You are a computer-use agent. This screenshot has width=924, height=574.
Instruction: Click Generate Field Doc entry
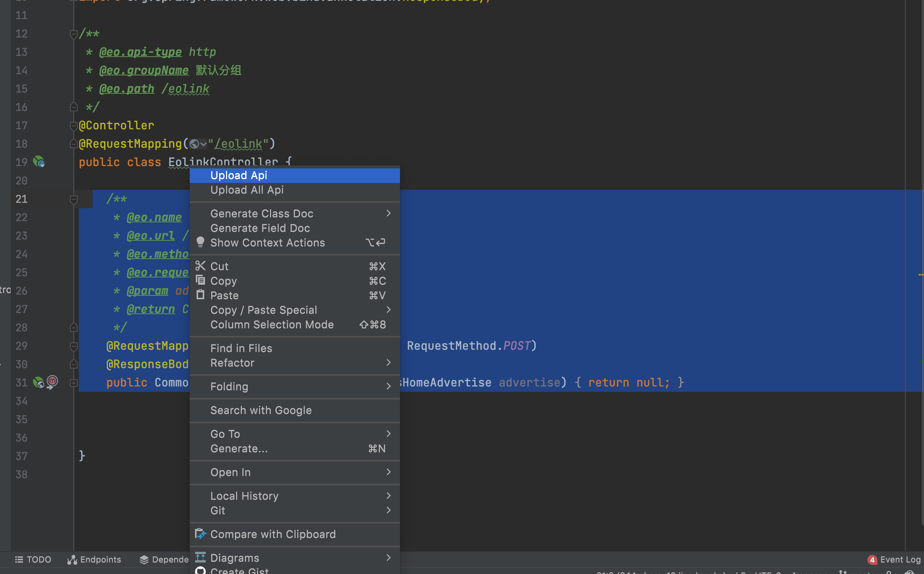(294, 228)
